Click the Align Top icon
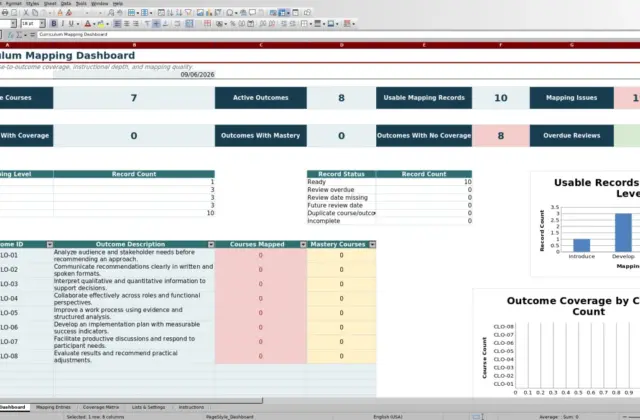640x420 pixels. 147,24
